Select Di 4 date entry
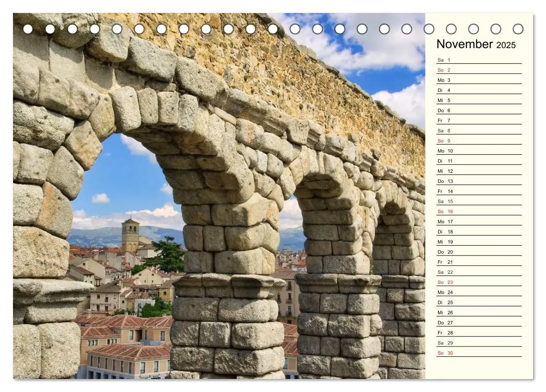Image resolution: width=546 pixels, height=392 pixels. pyautogui.click(x=479, y=91)
